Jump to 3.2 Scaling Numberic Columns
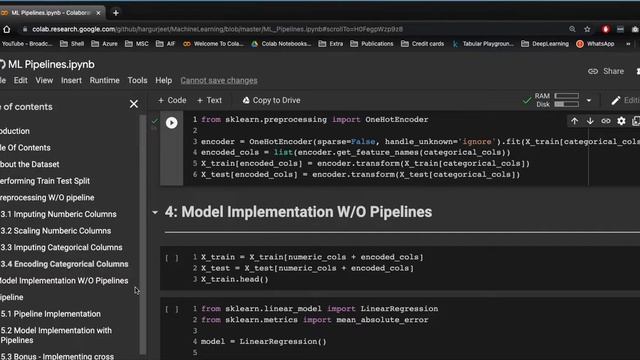This screenshot has width=640, height=360. point(56,231)
